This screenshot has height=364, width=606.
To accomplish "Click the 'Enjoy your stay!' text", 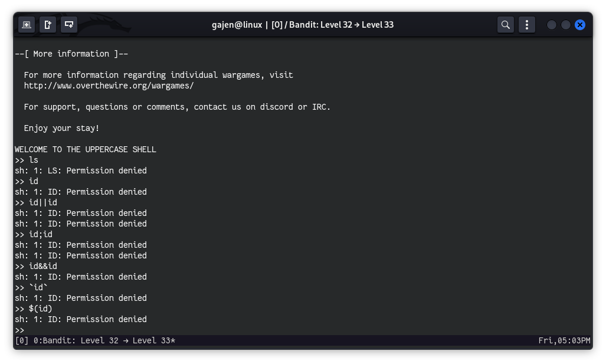I will [61, 128].
